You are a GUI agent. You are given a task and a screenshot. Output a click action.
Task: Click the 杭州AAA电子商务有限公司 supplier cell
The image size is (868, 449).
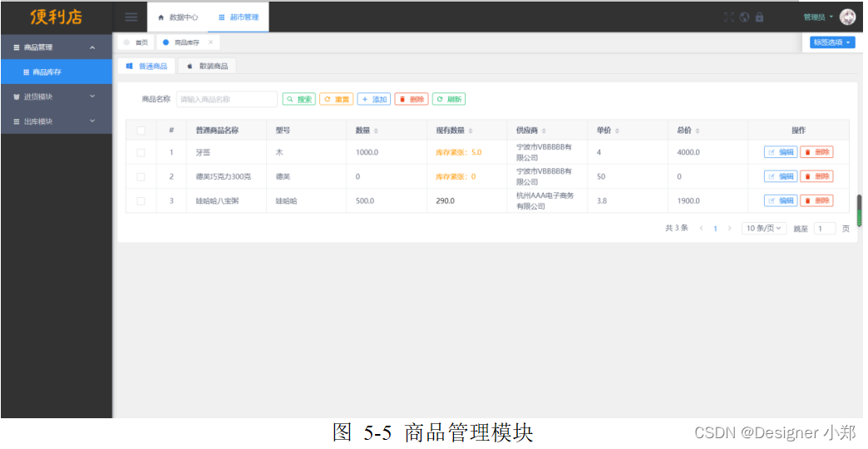[x=545, y=201]
